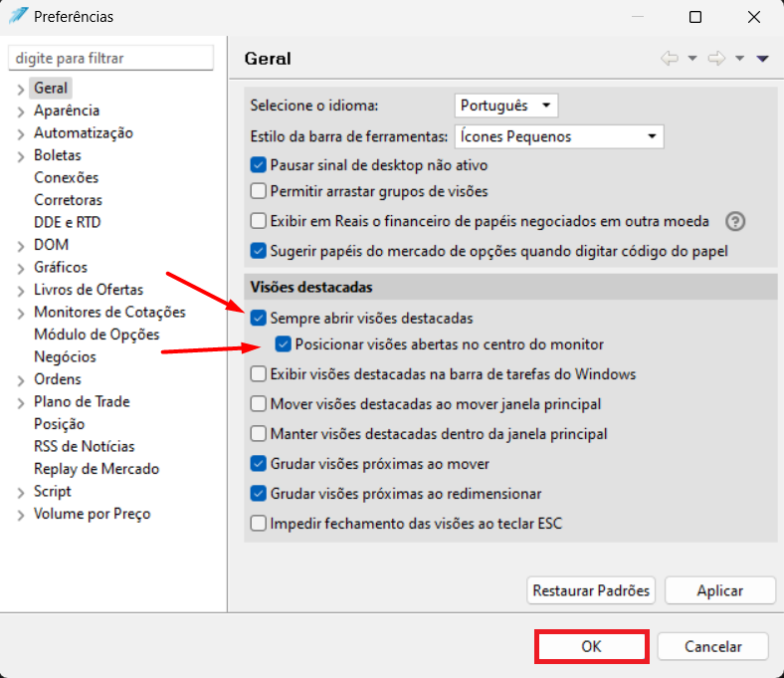Image resolution: width=784 pixels, height=678 pixels.
Task: Select Posição in the preferences tree
Action: (59, 424)
